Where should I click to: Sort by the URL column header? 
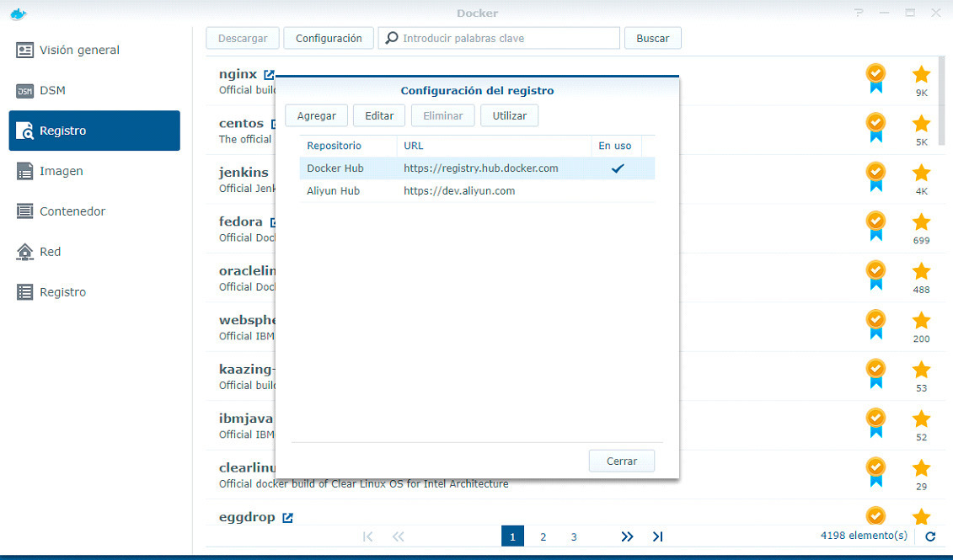point(494,146)
